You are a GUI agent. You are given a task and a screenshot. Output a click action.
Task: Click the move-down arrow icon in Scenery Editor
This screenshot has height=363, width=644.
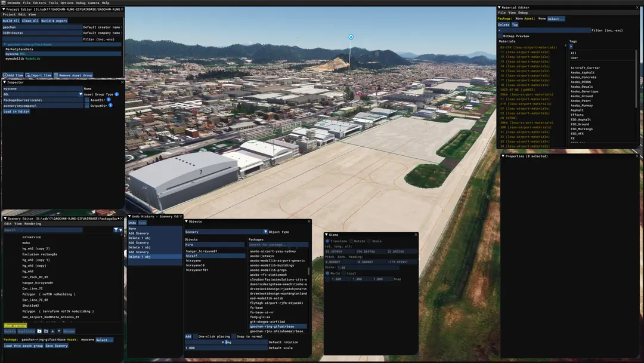tap(58, 331)
